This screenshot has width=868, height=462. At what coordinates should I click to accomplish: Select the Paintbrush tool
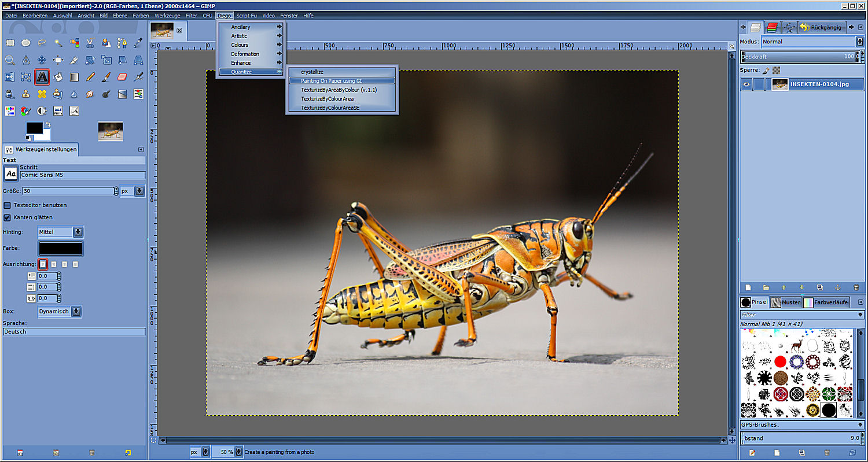coord(106,76)
